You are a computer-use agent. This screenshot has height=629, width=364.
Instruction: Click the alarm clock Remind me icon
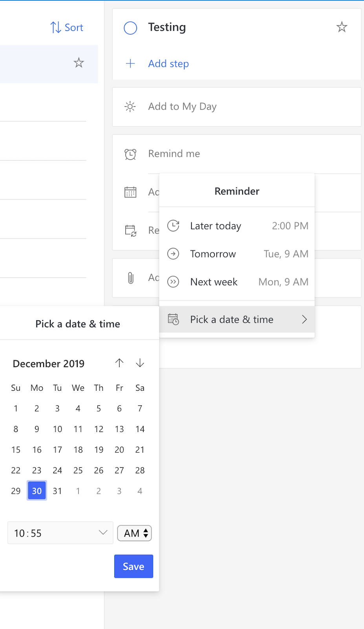pyautogui.click(x=130, y=154)
